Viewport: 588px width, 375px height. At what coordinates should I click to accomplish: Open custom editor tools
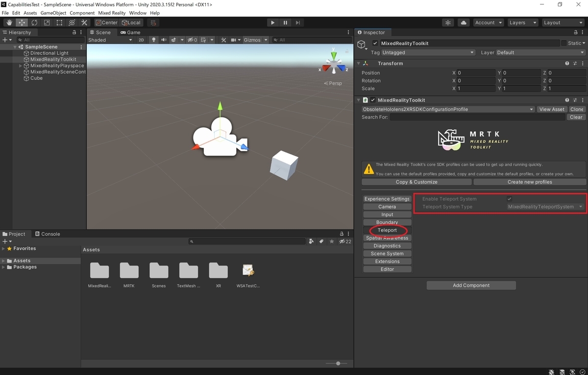[x=84, y=23]
